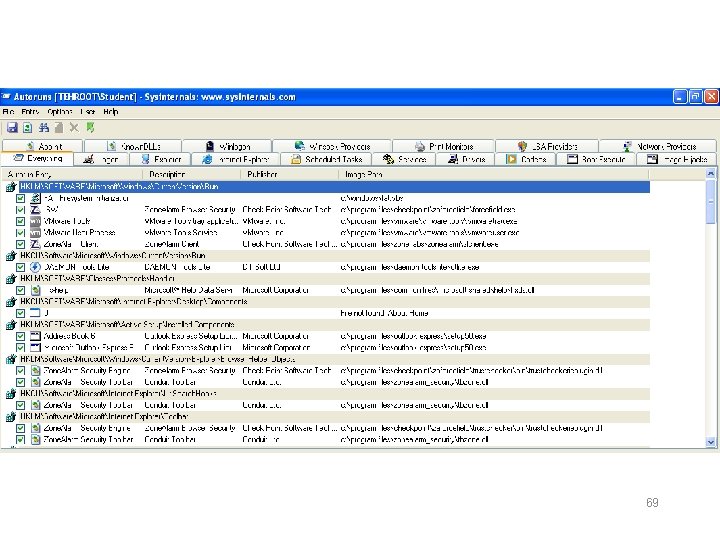This screenshot has height=540, width=720.
Task: Switch to the Image Hijacks tab
Action: tap(677, 159)
